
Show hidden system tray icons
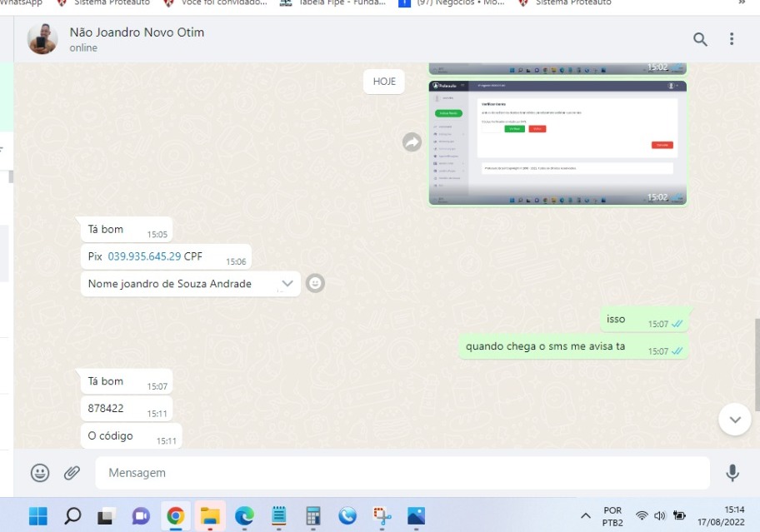[586, 516]
